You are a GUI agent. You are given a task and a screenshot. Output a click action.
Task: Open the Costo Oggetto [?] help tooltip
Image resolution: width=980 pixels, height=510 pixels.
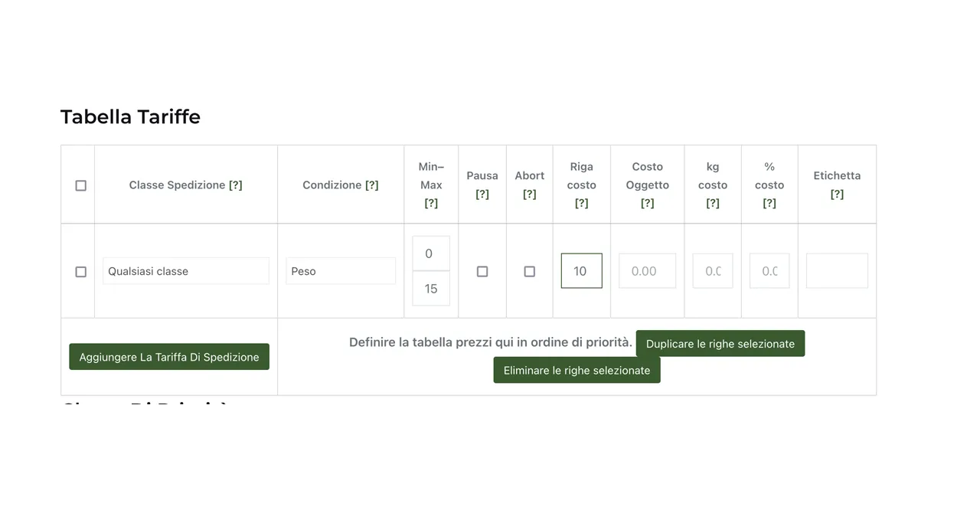648,204
